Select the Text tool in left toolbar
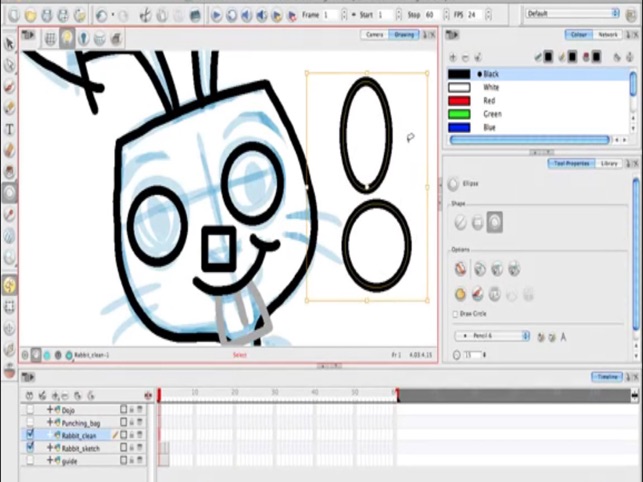 click(9, 130)
